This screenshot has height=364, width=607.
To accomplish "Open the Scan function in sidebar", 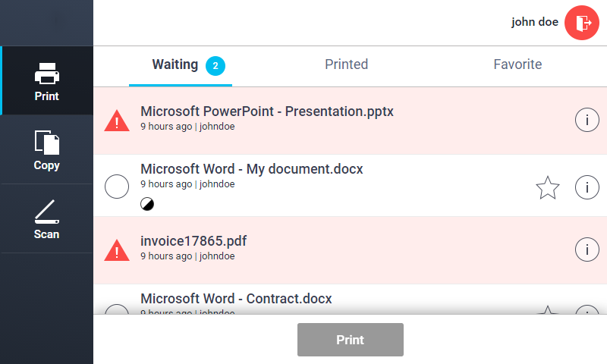I will coord(46,218).
